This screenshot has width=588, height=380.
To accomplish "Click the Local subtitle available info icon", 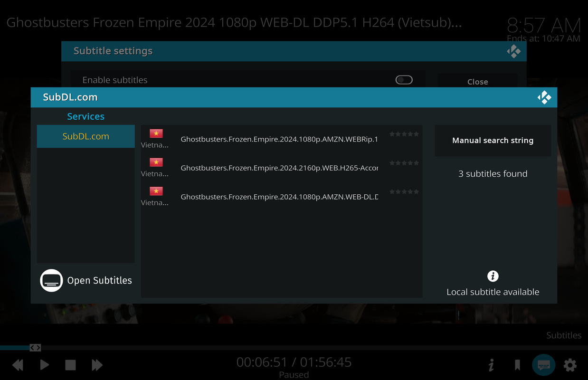I will [x=493, y=276].
